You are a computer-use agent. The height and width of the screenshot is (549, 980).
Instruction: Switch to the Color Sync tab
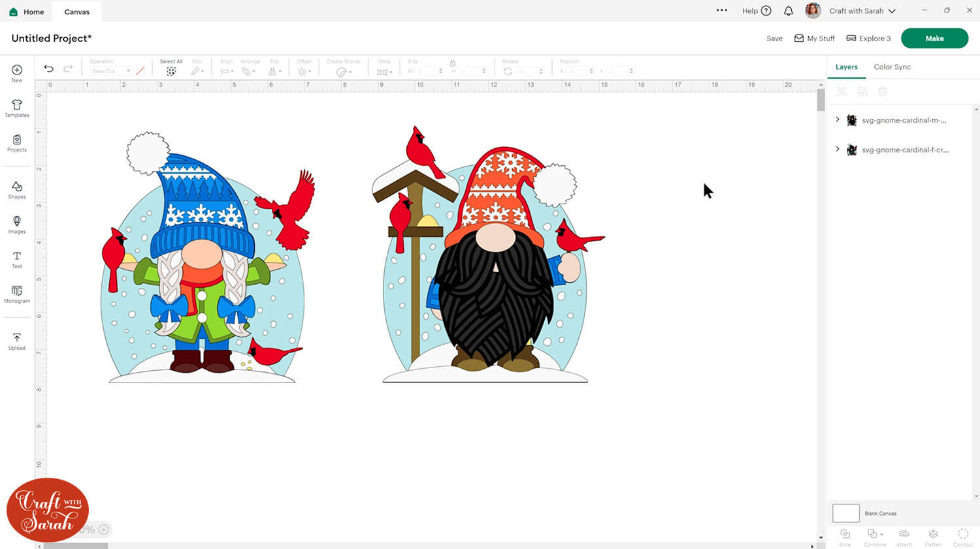(x=892, y=67)
